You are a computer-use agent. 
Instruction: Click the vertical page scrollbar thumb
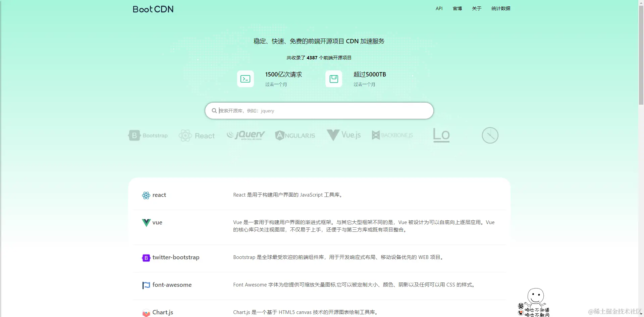(641, 55)
